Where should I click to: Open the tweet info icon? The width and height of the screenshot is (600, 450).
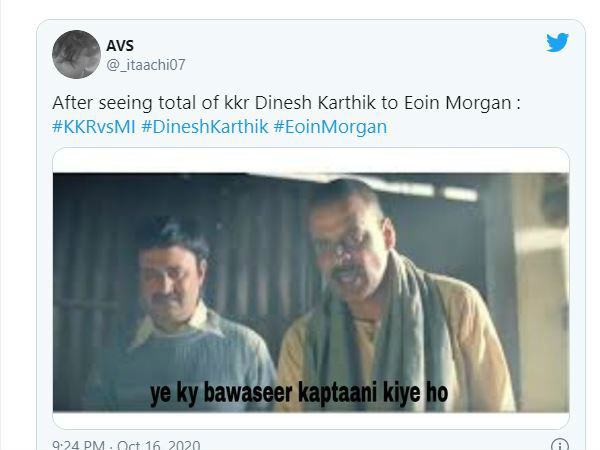click(560, 445)
